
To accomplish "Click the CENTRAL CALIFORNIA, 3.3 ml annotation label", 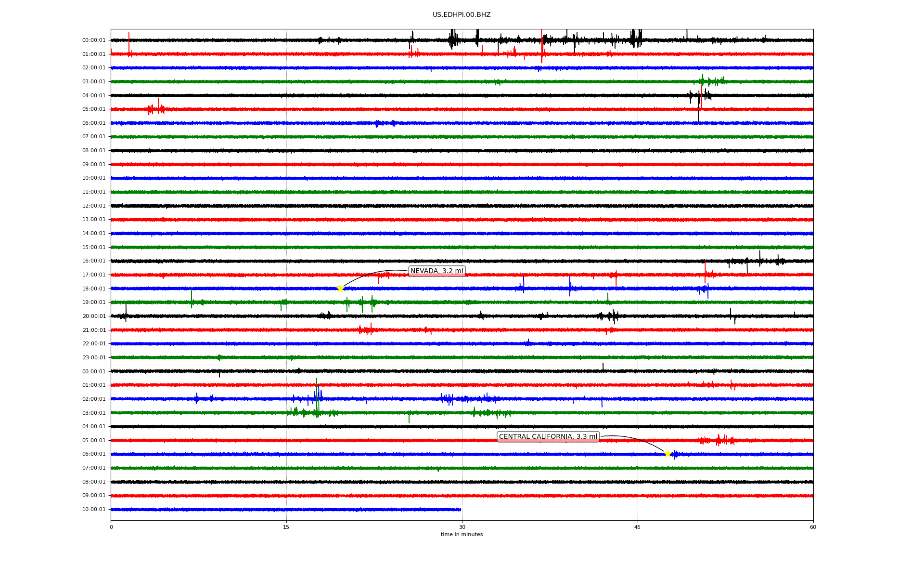I will [548, 437].
